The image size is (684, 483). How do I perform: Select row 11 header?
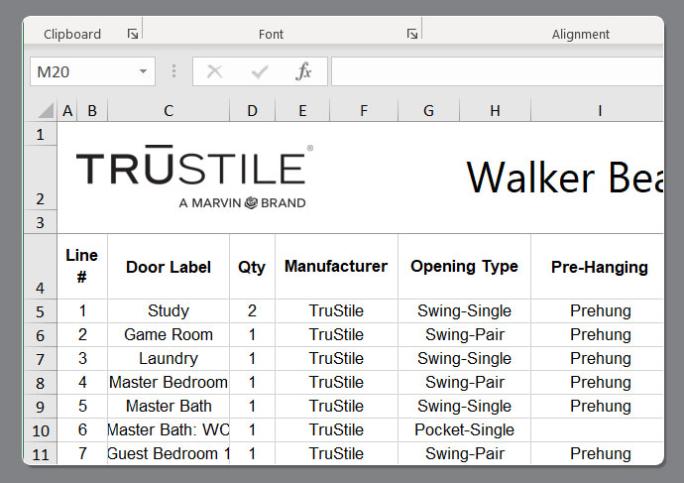[x=40, y=454]
